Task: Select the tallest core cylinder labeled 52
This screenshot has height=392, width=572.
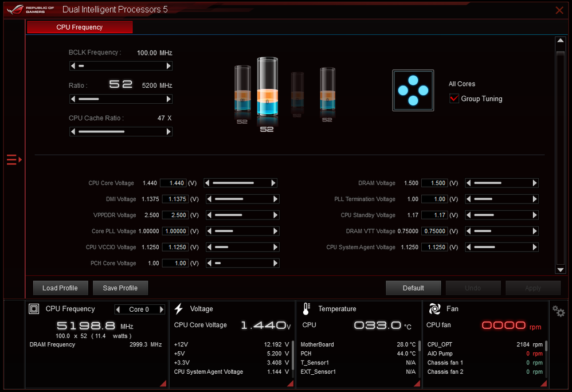Action: 267,87
